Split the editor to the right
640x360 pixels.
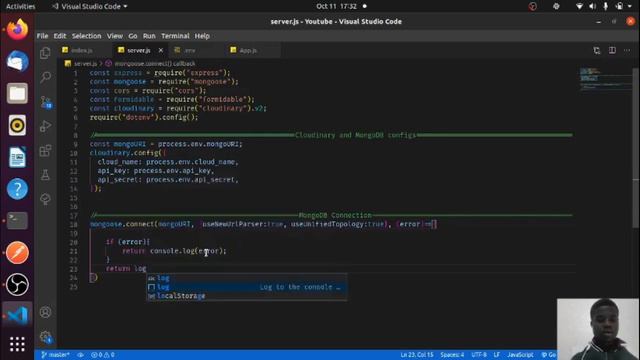[x=612, y=50]
